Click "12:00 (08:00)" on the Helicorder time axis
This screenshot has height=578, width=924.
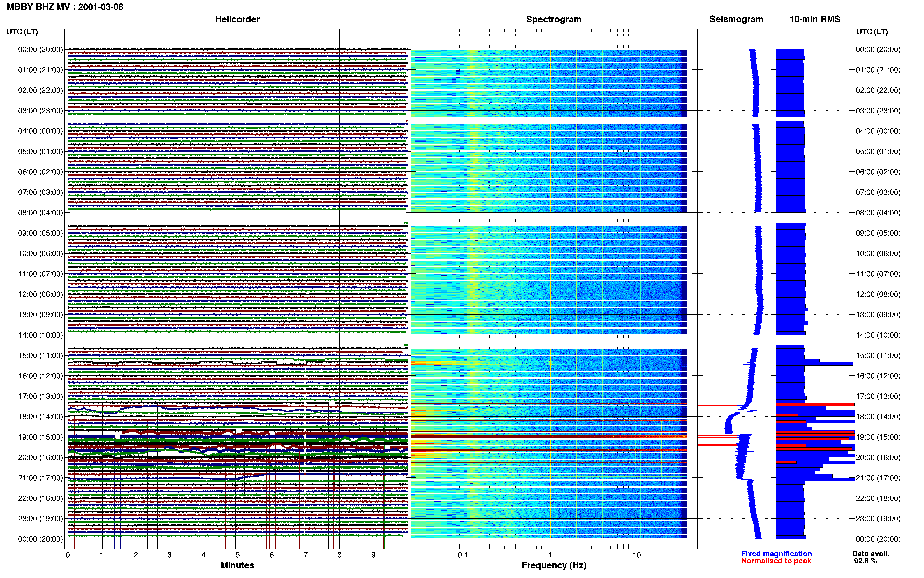41,294
